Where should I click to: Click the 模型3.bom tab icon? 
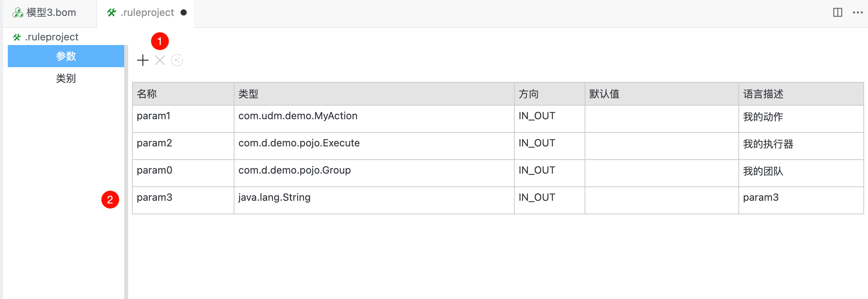click(18, 13)
